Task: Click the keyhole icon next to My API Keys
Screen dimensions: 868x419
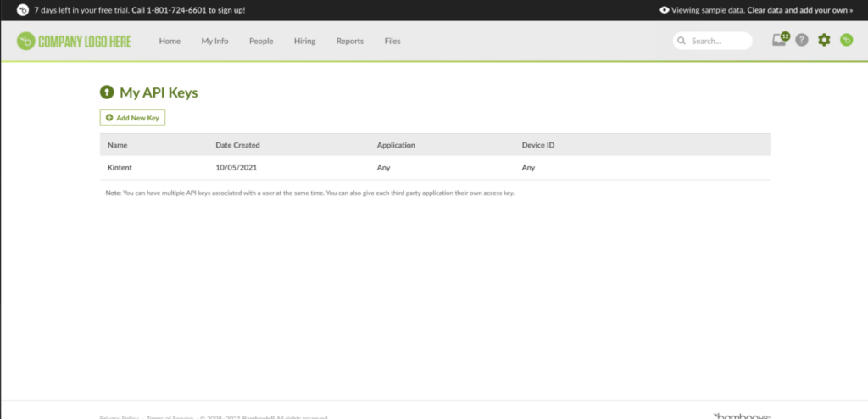Action: pos(107,92)
